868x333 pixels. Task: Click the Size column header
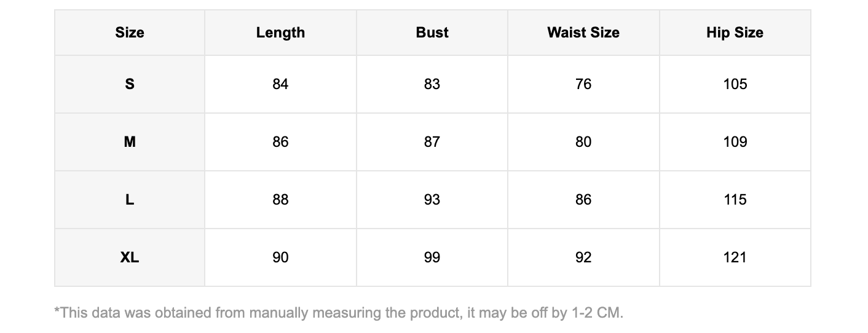(x=130, y=33)
